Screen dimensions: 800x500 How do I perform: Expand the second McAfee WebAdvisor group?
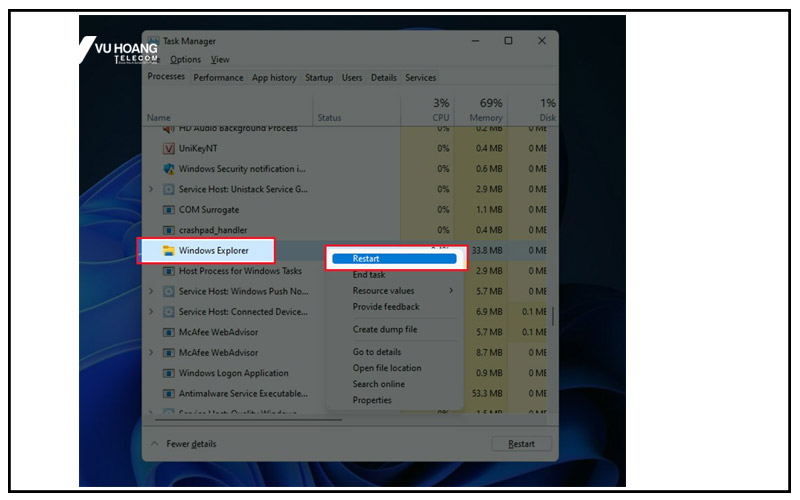pyautogui.click(x=151, y=353)
